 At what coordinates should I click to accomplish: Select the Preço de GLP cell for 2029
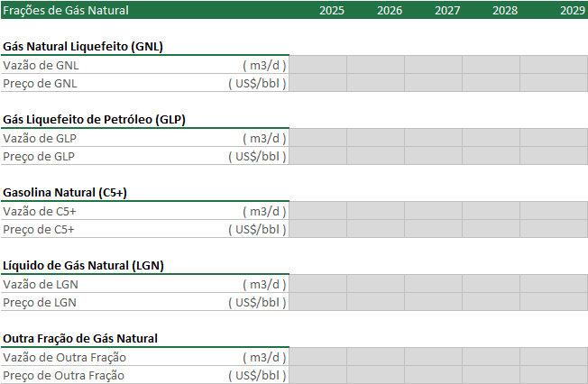click(553, 156)
